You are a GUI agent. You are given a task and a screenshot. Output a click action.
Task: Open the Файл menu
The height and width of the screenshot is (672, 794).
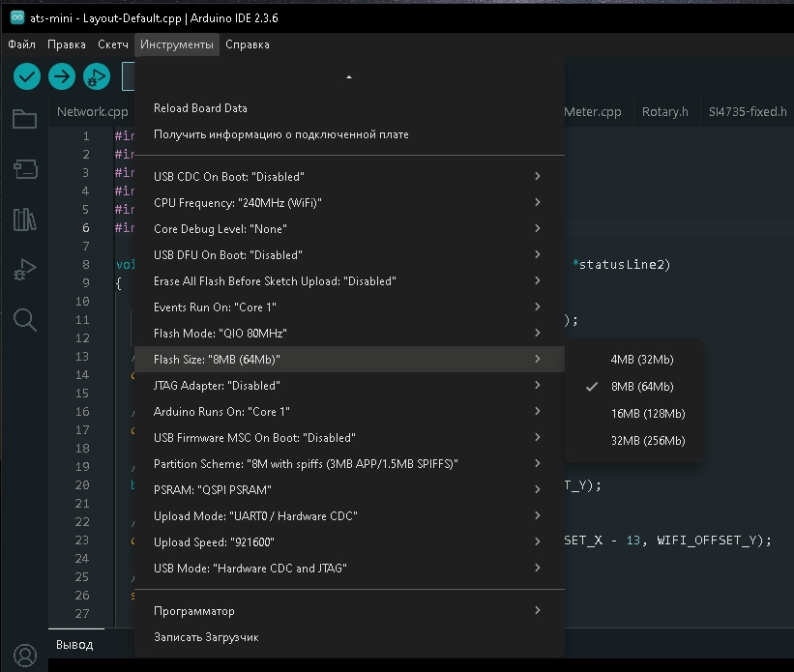(22, 44)
